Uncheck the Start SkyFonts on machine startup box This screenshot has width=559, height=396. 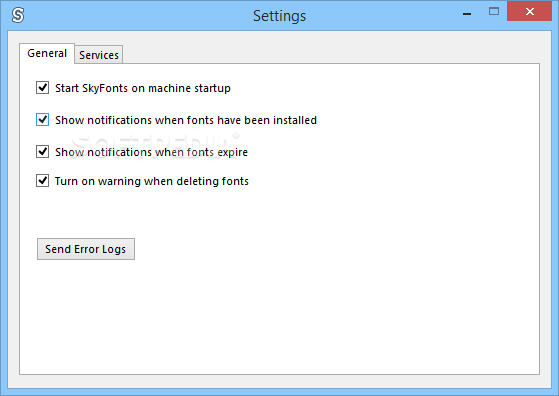pyautogui.click(x=42, y=87)
